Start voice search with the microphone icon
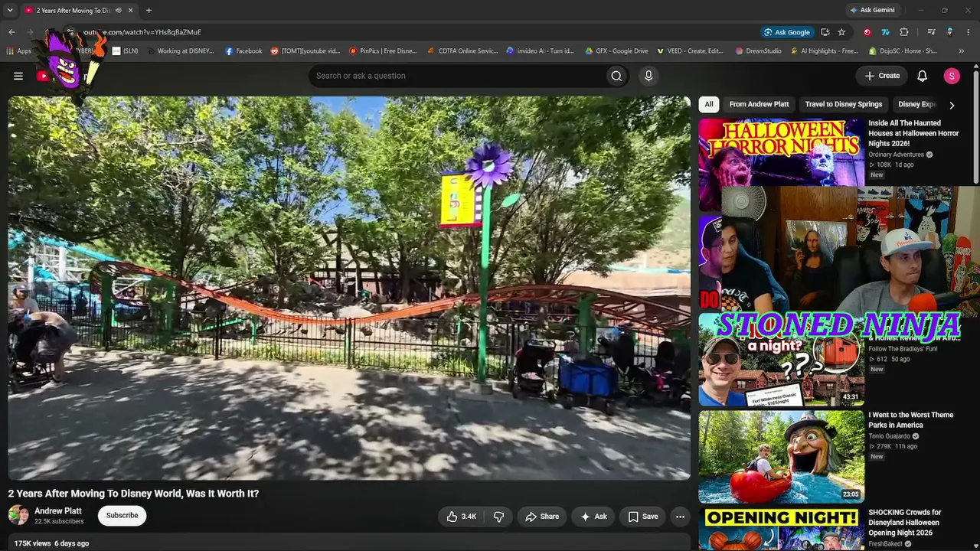Screen dimensions: 980x551 tap(648, 76)
